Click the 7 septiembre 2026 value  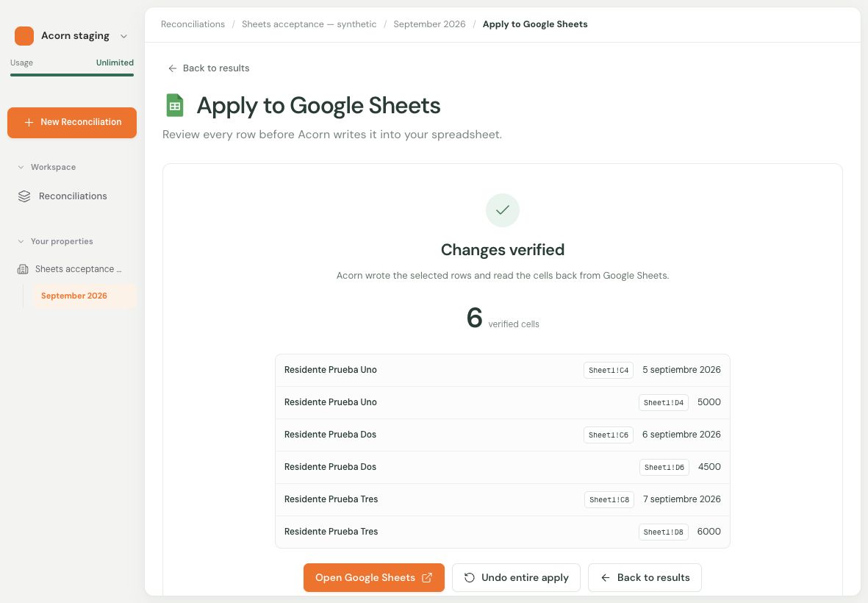(x=682, y=499)
